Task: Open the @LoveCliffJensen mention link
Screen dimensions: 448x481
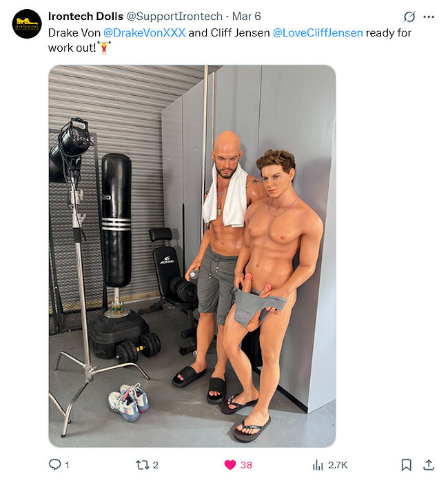Action: coord(318,32)
